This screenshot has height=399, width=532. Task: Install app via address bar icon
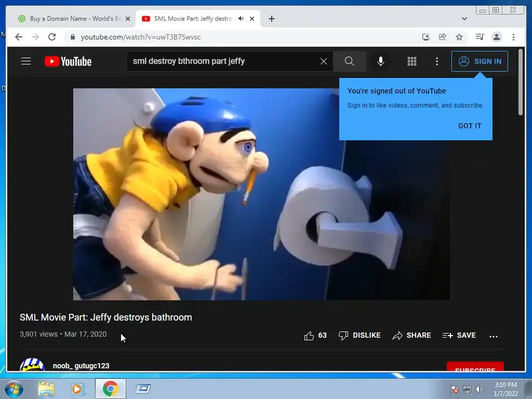[x=426, y=37]
